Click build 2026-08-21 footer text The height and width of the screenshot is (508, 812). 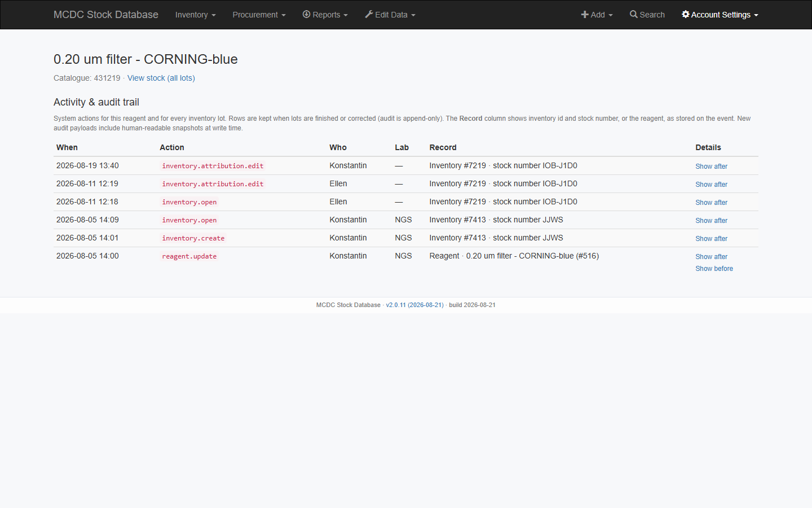pos(473,305)
